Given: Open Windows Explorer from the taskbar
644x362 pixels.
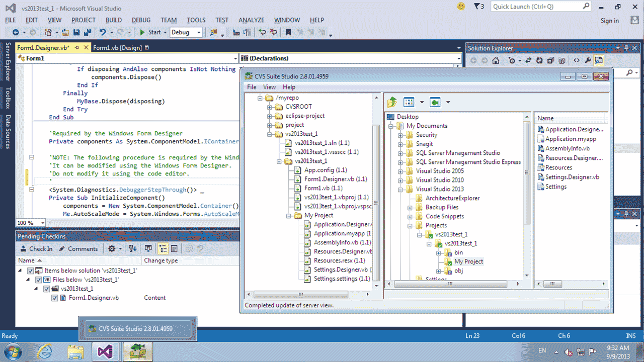Looking at the screenshot, I should click(75, 350).
